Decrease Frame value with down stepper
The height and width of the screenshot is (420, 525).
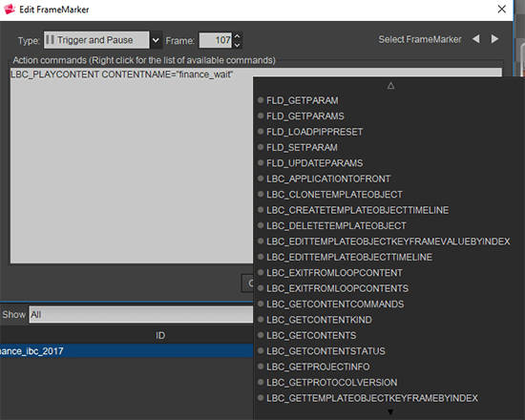[x=237, y=45]
